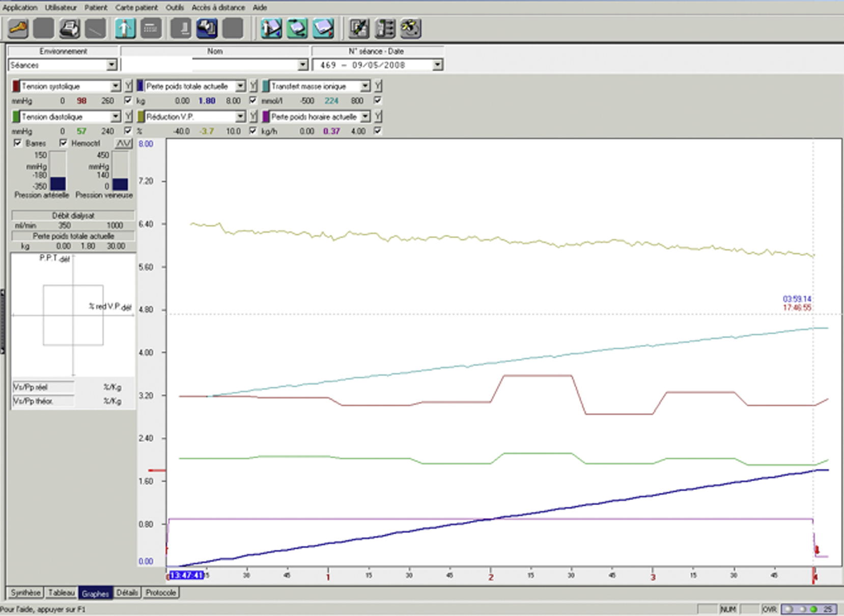Expand the Perte poids totale actuelle dropdown
This screenshot has width=844, height=616.
coord(240,86)
